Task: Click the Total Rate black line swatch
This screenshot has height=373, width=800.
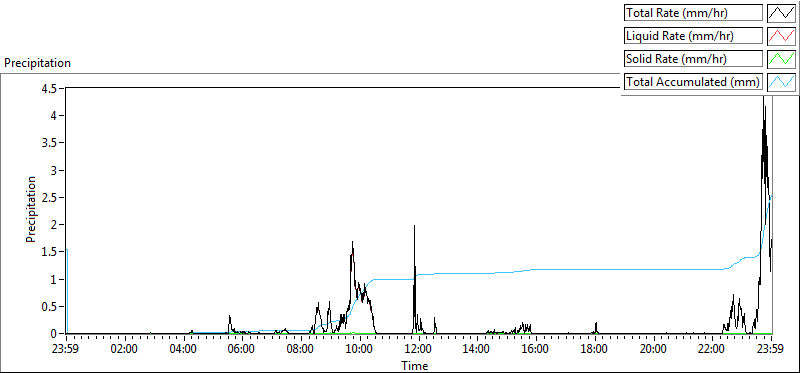Action: (x=782, y=13)
